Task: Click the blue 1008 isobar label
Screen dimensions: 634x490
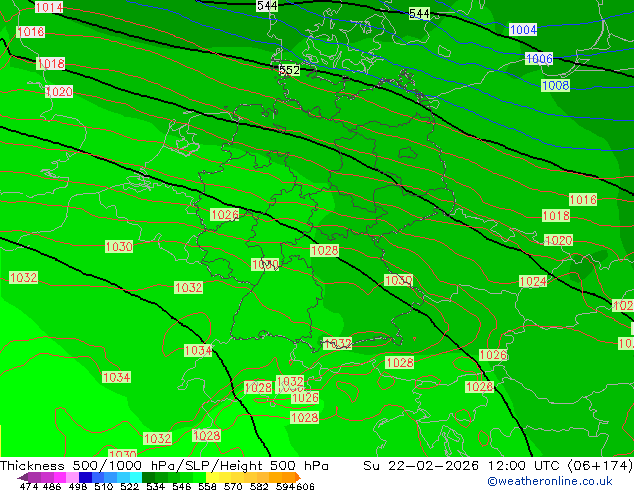Action: click(x=556, y=85)
